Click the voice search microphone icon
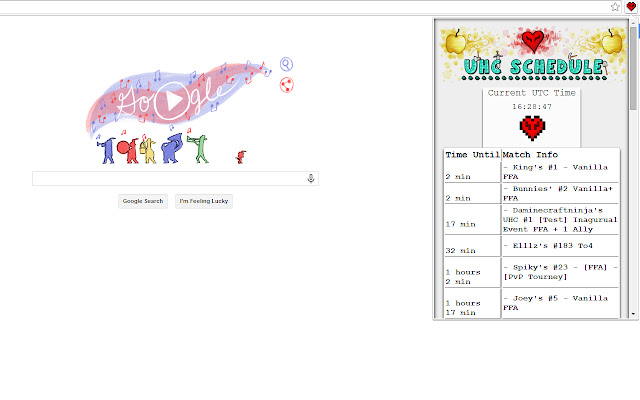Screen dimensions: 640x400 click(x=311, y=178)
